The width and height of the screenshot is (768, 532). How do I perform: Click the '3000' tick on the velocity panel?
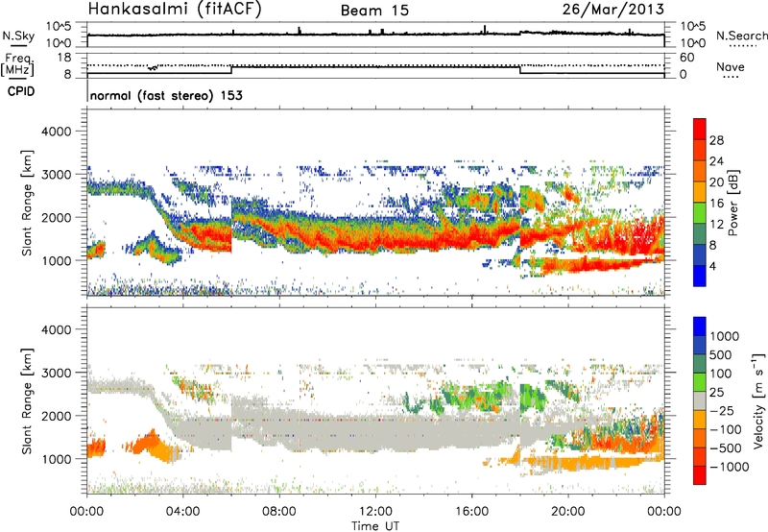(x=56, y=373)
